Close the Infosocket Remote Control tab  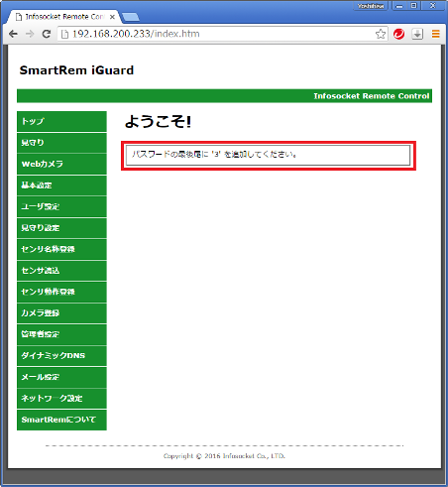[112, 17]
